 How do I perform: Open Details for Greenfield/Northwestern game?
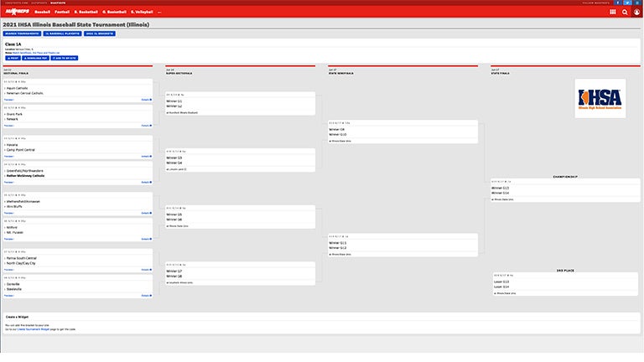[146, 182]
